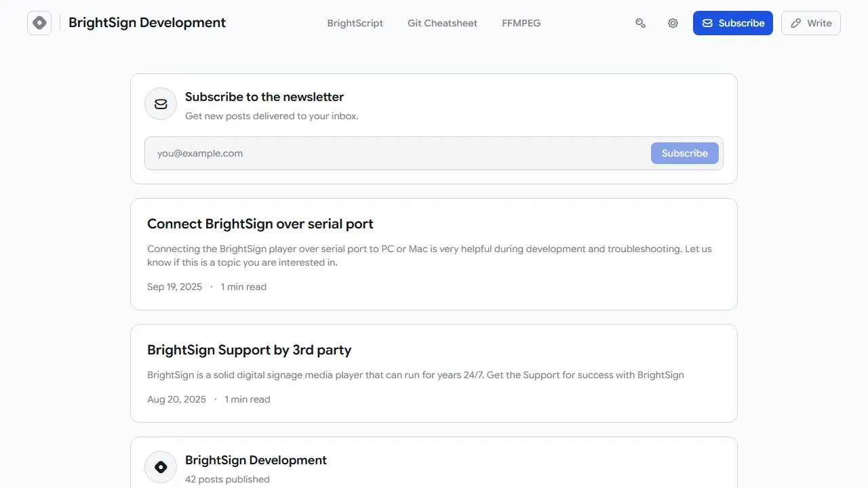Open the BrightScript navigation item
The height and width of the screenshot is (488, 868).
(355, 23)
